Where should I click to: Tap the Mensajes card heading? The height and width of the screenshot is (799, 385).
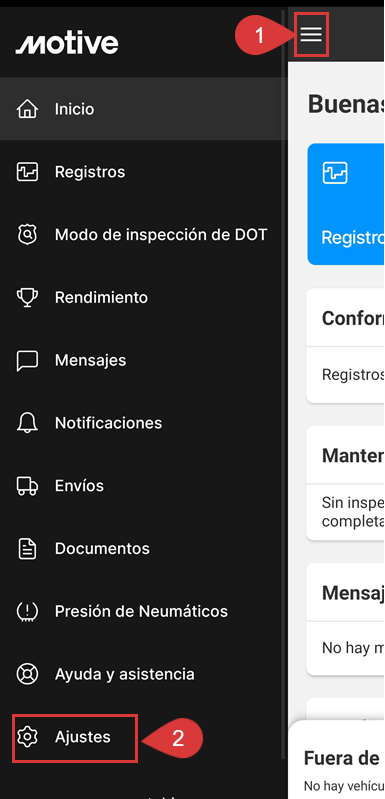352,593
